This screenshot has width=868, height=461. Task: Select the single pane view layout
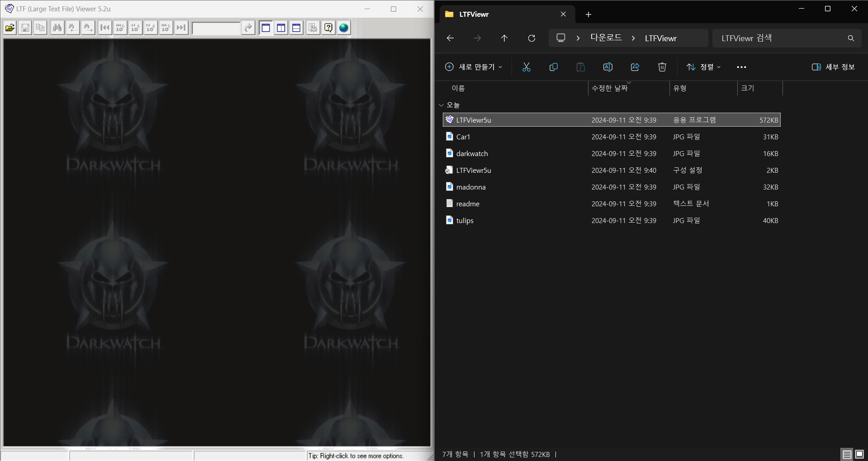[266, 28]
